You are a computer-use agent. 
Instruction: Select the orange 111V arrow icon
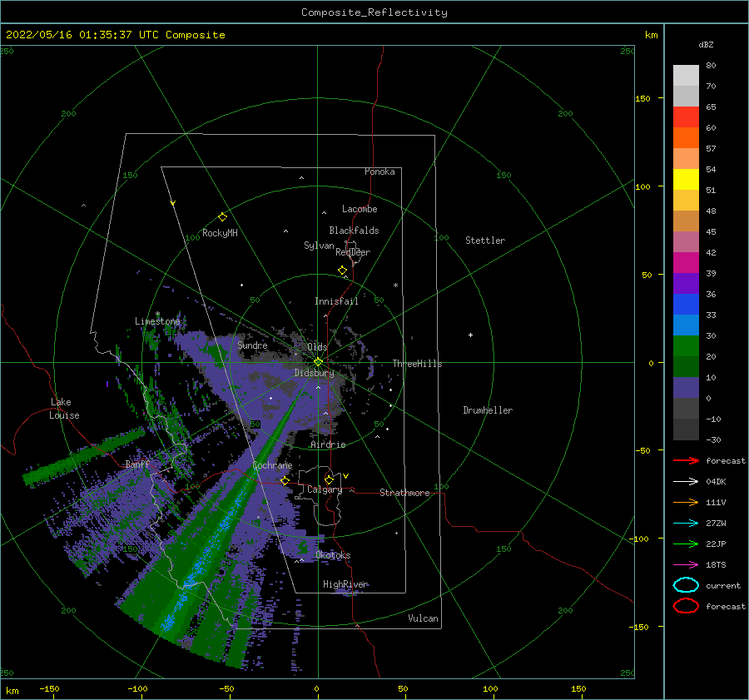pos(686,502)
